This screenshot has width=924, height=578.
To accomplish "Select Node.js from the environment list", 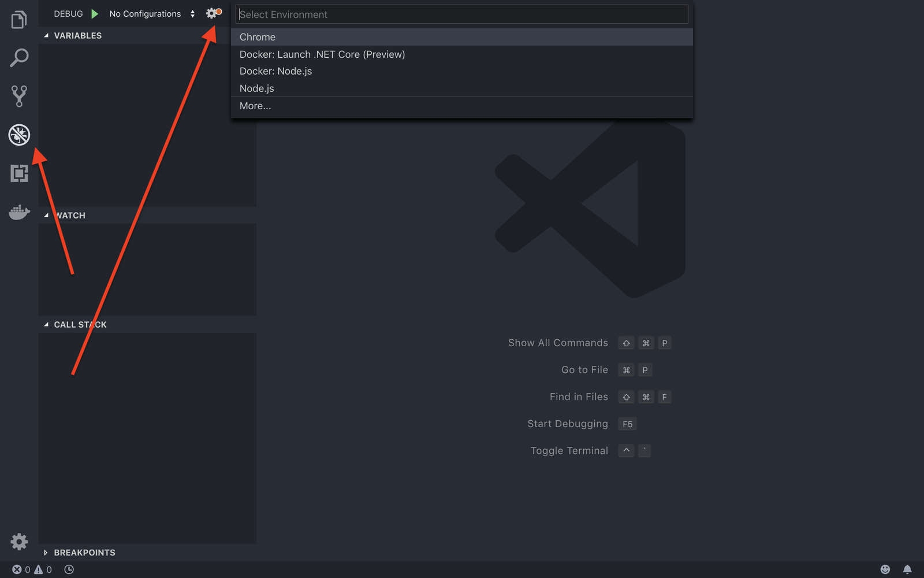I will 256,88.
